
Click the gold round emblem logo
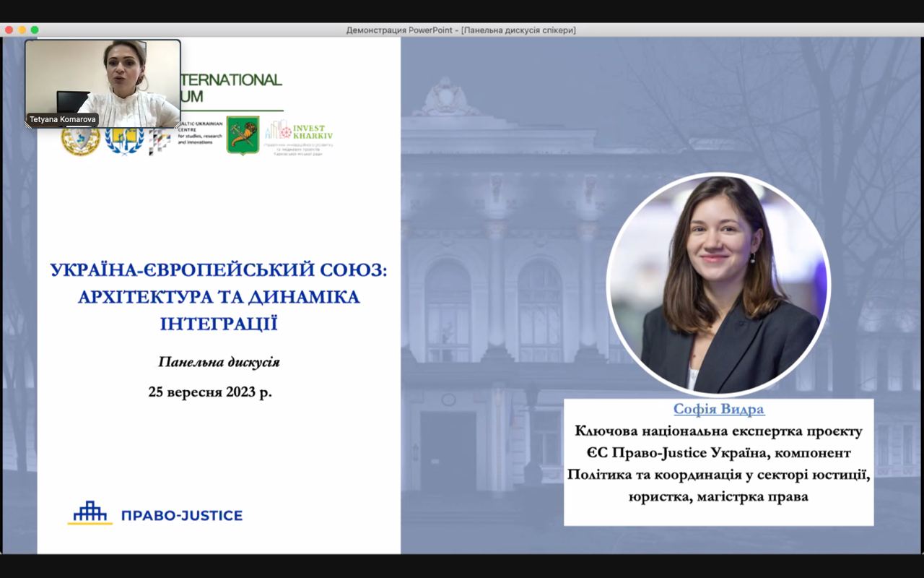coord(80,140)
